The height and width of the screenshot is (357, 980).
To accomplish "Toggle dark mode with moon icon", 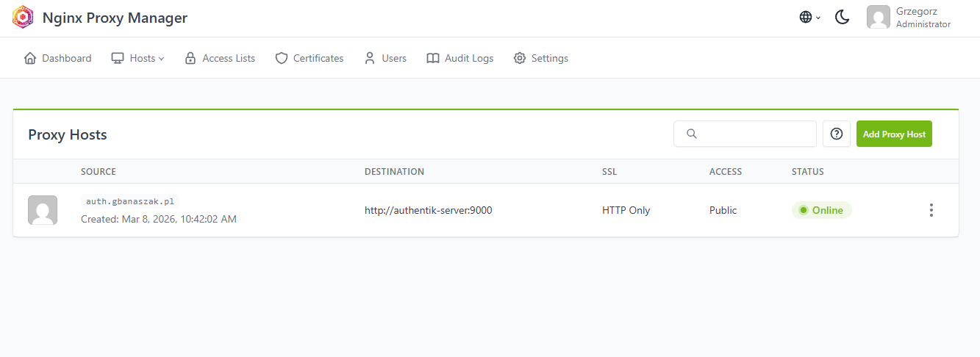I will 843,18.
